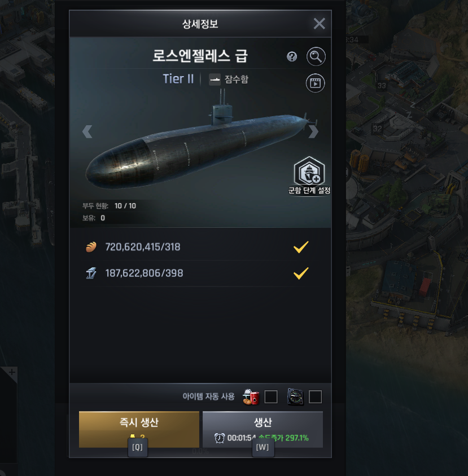Viewport: 468px width, 476px height.
Task: Play the ship preview video icon
Action: coord(315,83)
